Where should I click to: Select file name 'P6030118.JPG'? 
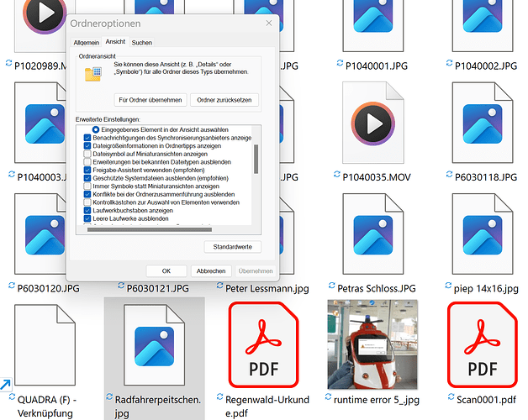tap(486, 177)
